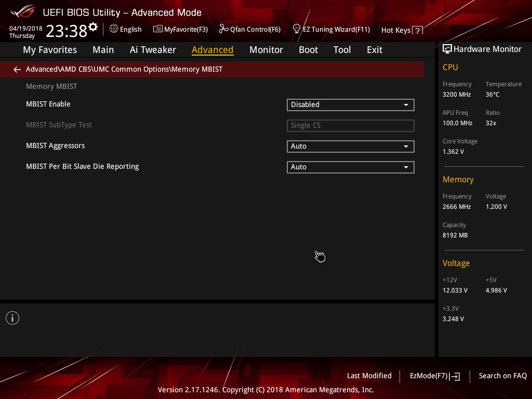Click the MBIST Enable dropdown arrow
The height and width of the screenshot is (399, 532).
coord(406,105)
